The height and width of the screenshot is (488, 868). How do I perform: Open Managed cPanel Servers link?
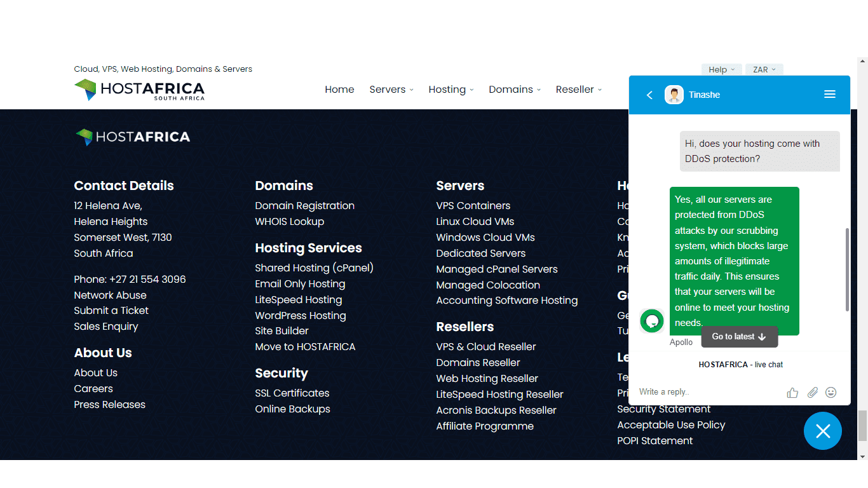click(496, 269)
